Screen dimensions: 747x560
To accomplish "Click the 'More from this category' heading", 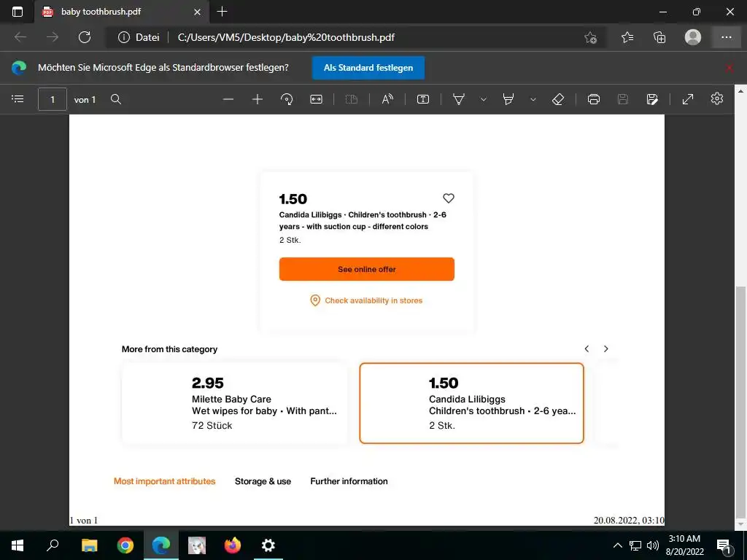I will (169, 349).
